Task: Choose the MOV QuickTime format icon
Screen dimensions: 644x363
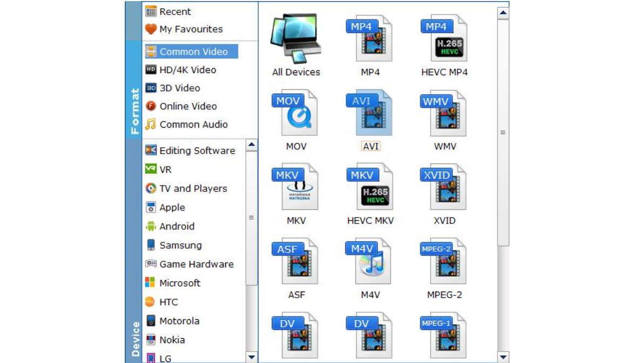Action: tap(296, 113)
